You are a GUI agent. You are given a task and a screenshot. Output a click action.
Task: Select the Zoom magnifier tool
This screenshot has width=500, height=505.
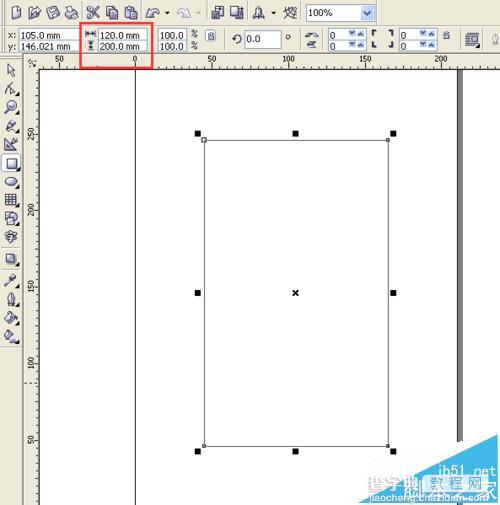pos(11,107)
